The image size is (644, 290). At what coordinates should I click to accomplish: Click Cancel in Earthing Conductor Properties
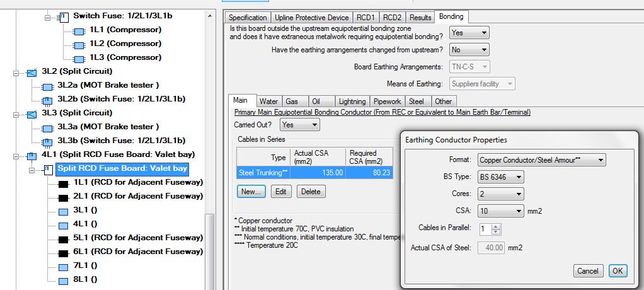pyautogui.click(x=588, y=270)
